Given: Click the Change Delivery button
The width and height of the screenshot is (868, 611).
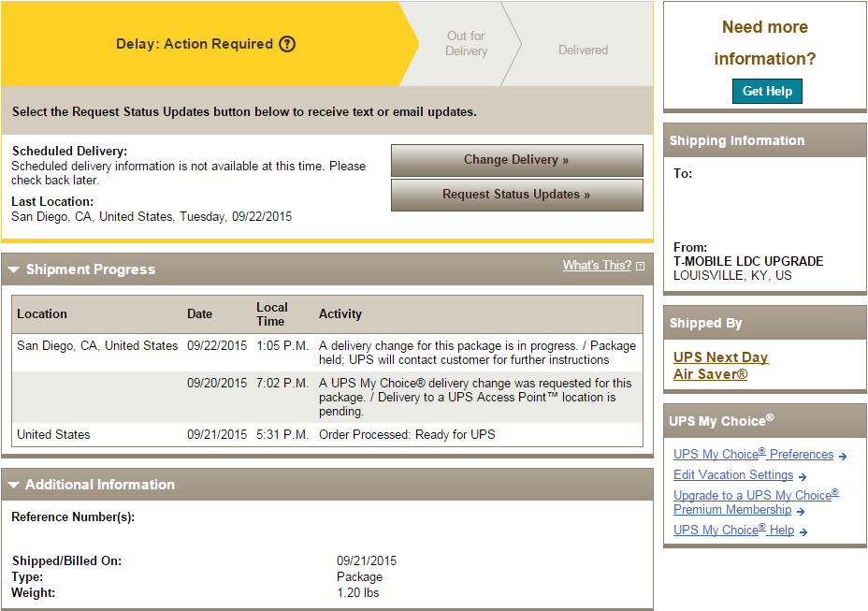Looking at the screenshot, I should point(517,160).
